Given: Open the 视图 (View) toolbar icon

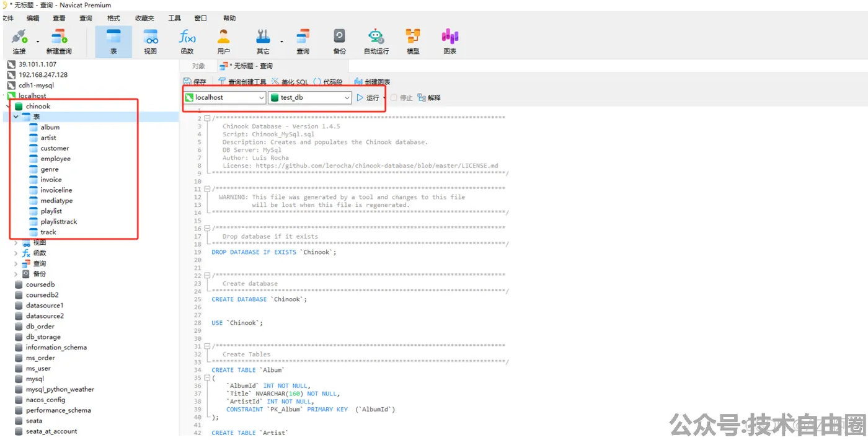Looking at the screenshot, I should [151, 42].
